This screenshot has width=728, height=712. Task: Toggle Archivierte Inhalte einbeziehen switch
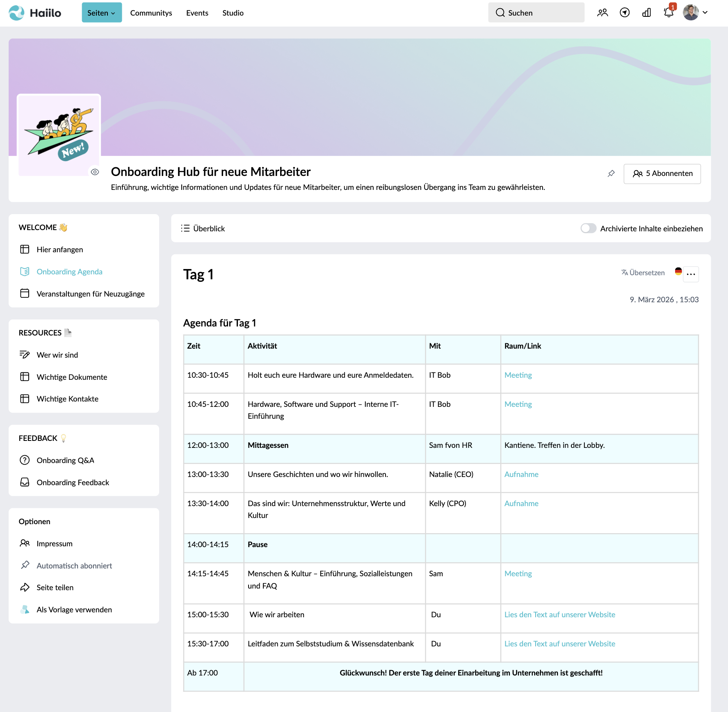(588, 228)
